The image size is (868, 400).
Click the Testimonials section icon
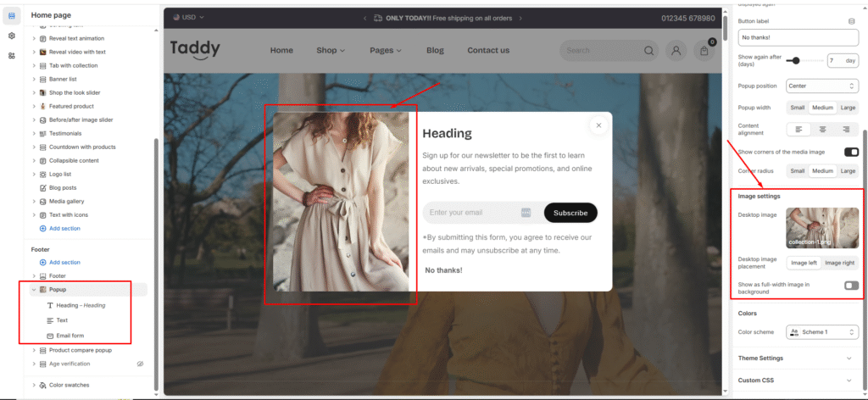(x=42, y=133)
